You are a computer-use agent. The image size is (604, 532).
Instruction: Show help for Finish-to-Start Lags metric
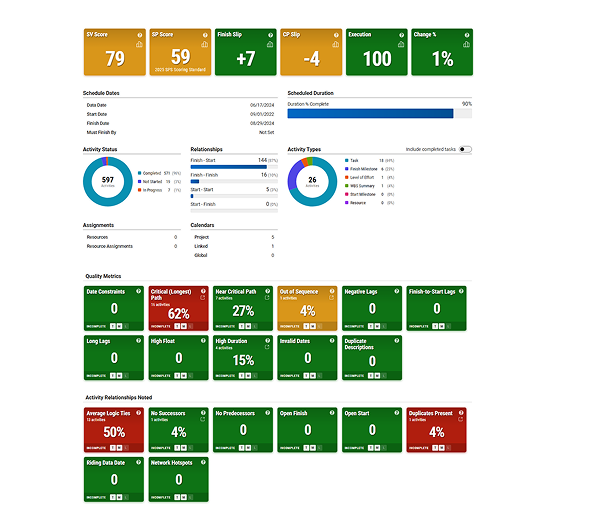click(x=461, y=292)
